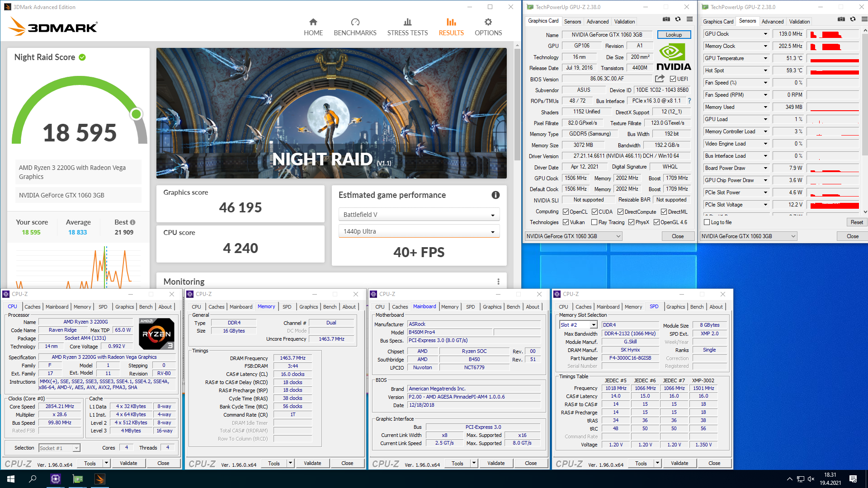Click Memory Used sensor graph
868x488 pixels.
pos(833,107)
